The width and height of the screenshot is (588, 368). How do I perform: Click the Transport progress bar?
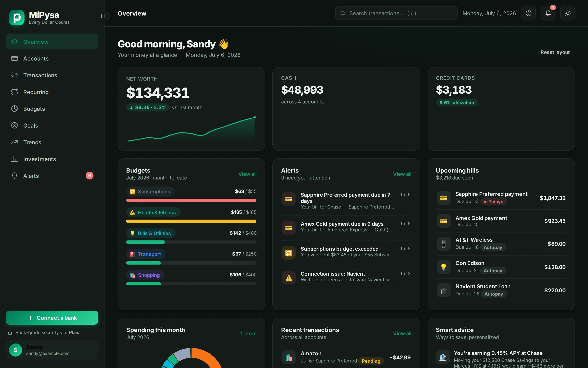click(x=191, y=263)
